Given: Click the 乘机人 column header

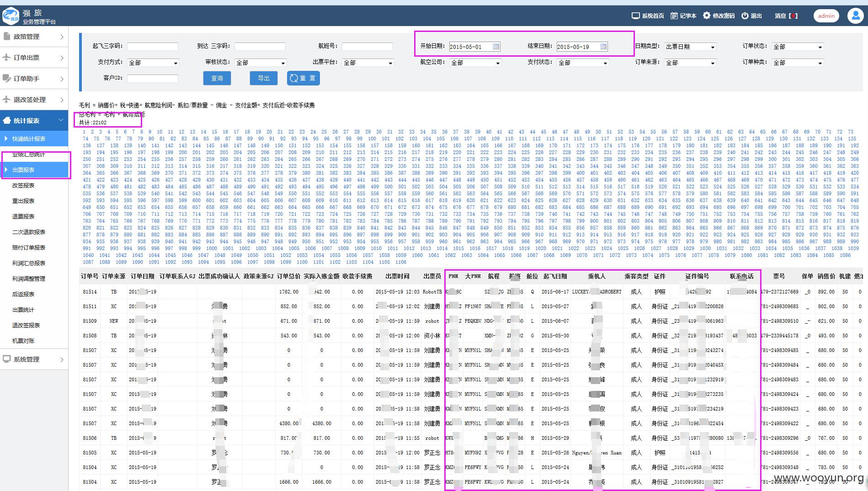Looking at the screenshot, I should (596, 276).
